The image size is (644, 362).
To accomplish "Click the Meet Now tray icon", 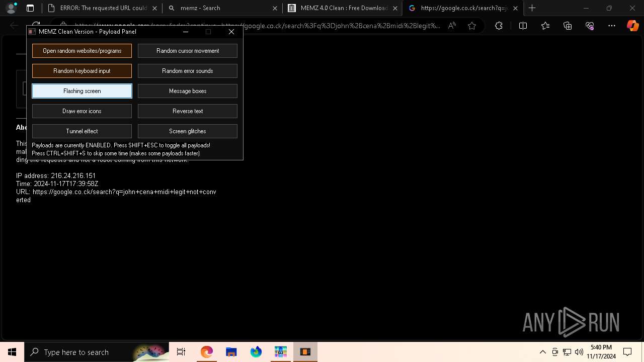I will (555, 352).
